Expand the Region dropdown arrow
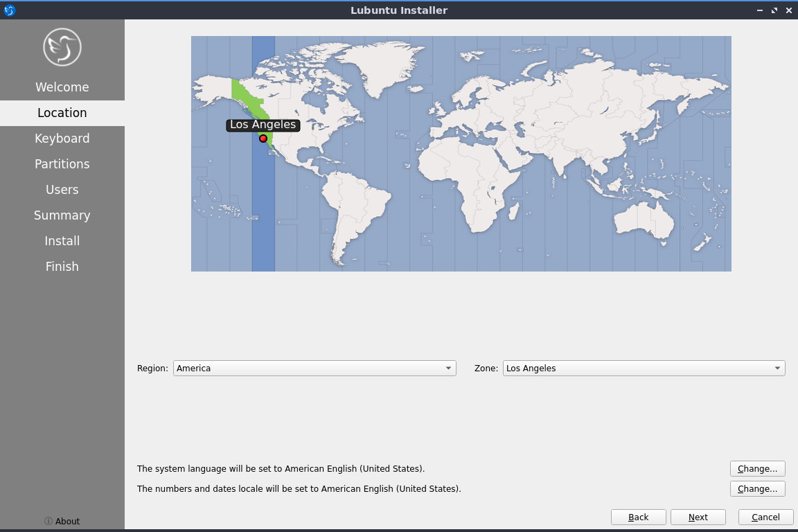This screenshot has height=532, width=798. point(448,369)
